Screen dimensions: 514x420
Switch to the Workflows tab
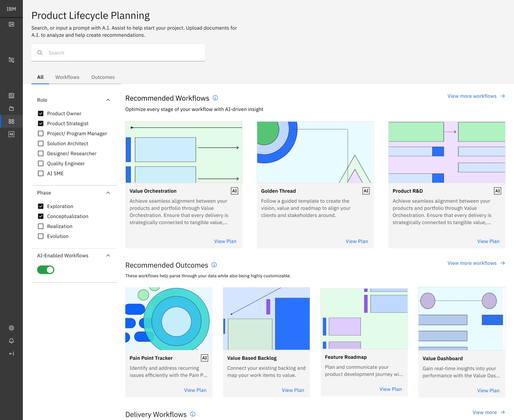coord(67,77)
